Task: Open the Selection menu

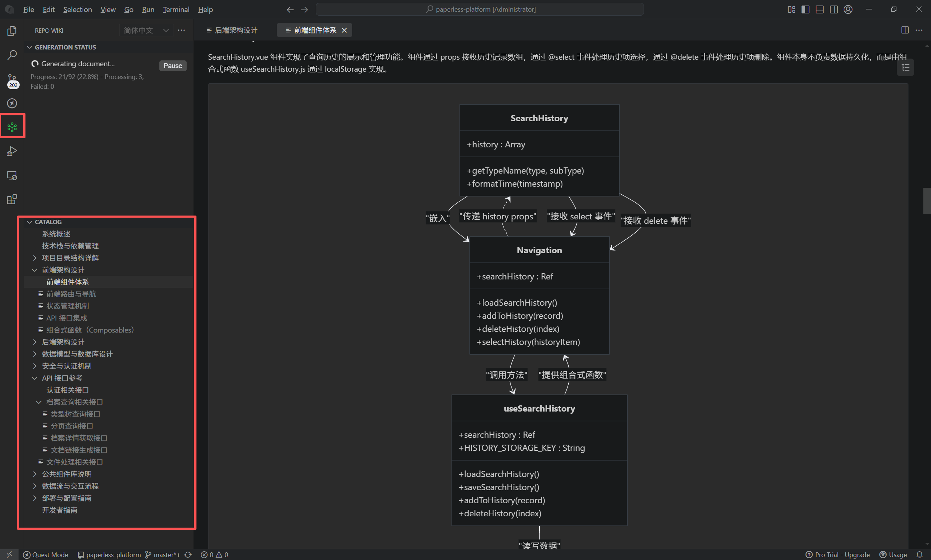Action: [77, 9]
